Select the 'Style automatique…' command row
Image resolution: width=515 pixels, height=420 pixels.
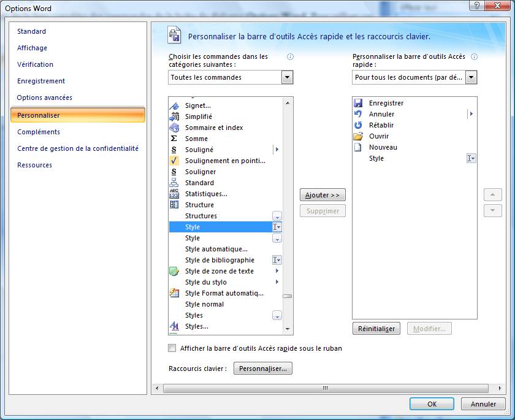(x=226, y=250)
